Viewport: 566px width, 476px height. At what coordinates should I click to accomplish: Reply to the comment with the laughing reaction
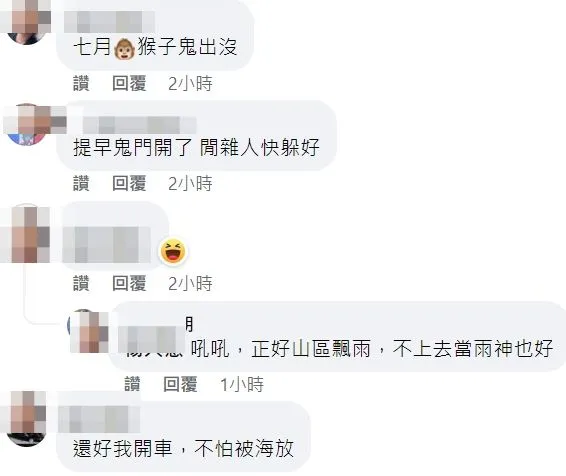[129, 283]
